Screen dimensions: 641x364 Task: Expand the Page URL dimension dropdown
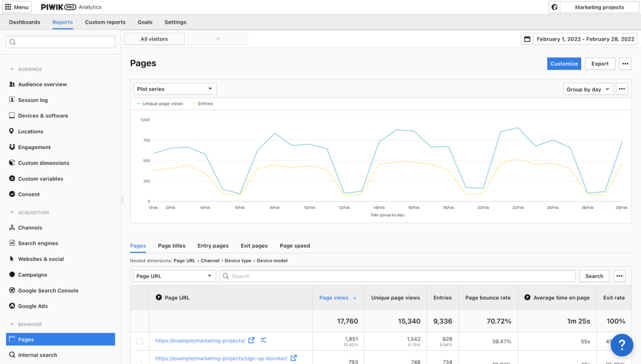click(x=174, y=276)
